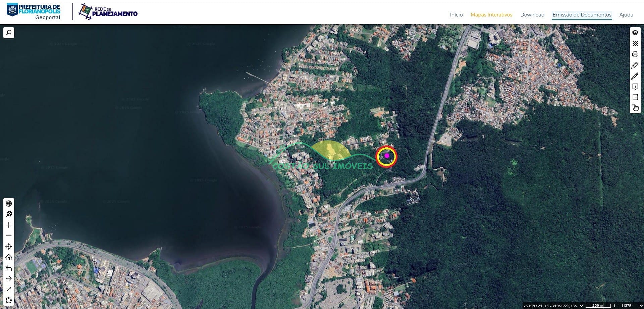Image resolution: width=644 pixels, height=309 pixels.
Task: Expand the ruler measurement tool
Action: [635, 65]
